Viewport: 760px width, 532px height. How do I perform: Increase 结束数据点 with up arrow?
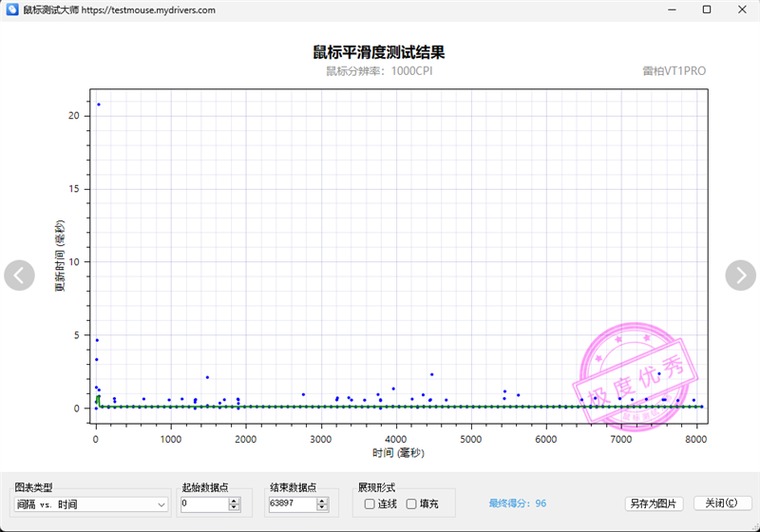[322, 501]
